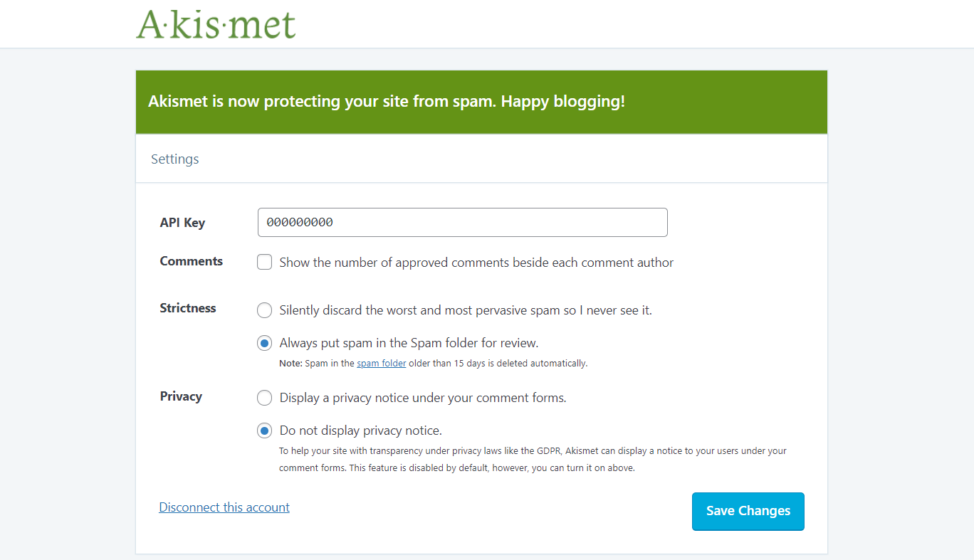Viewport: 974px width, 560px height.
Task: Open the spam folder link
Action: coord(382,363)
